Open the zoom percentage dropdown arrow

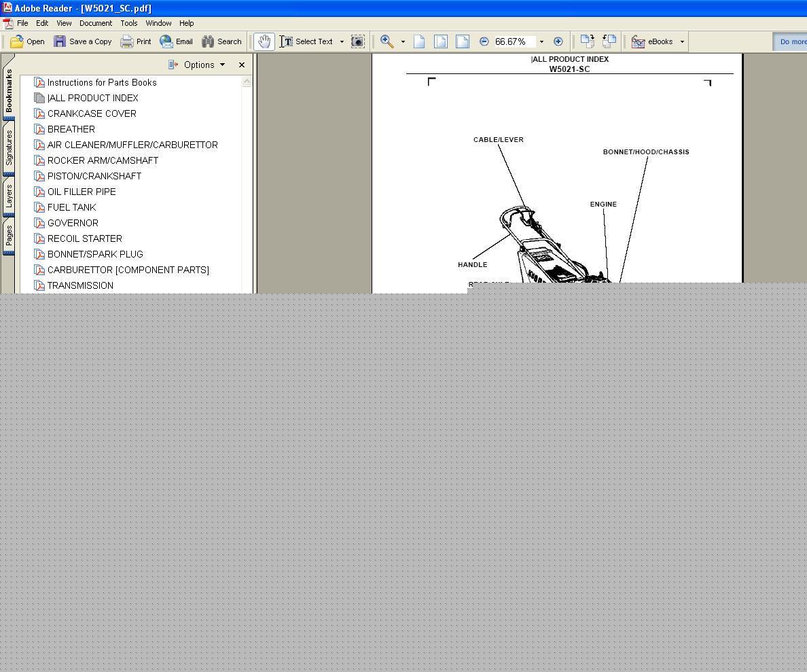click(x=541, y=41)
